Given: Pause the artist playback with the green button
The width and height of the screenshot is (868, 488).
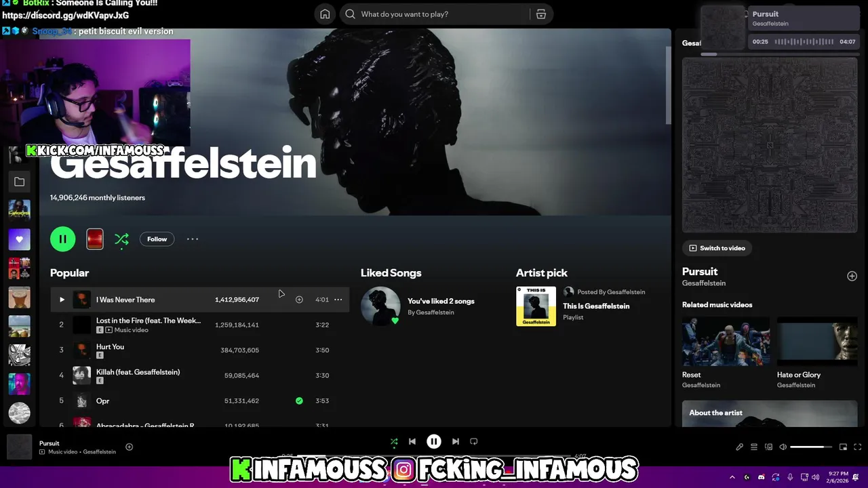Looking at the screenshot, I should [x=63, y=239].
